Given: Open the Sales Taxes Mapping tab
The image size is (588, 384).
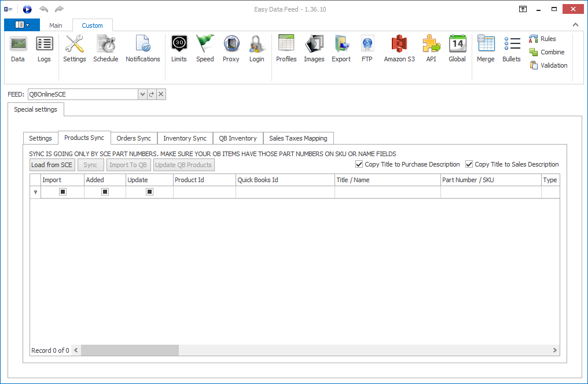Looking at the screenshot, I should coord(298,138).
